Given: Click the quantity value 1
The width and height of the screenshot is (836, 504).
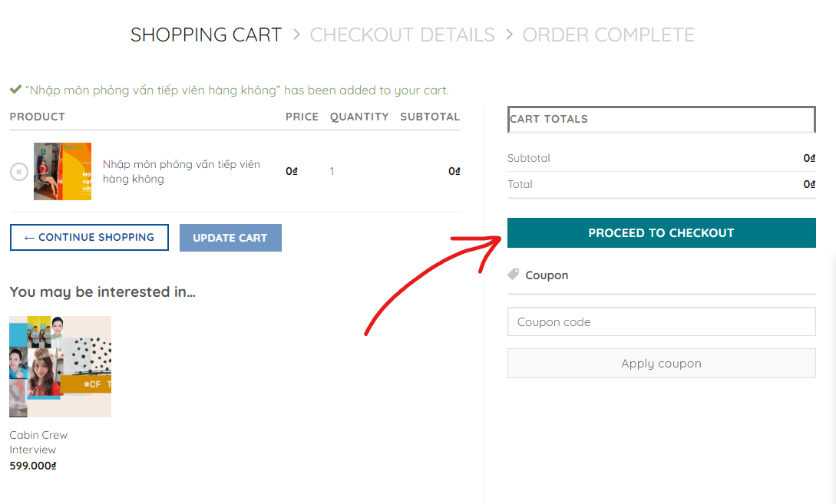Looking at the screenshot, I should click(x=332, y=171).
